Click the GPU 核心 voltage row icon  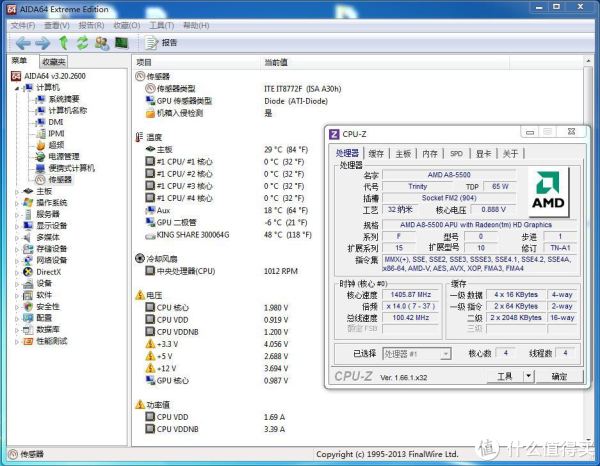(x=150, y=380)
